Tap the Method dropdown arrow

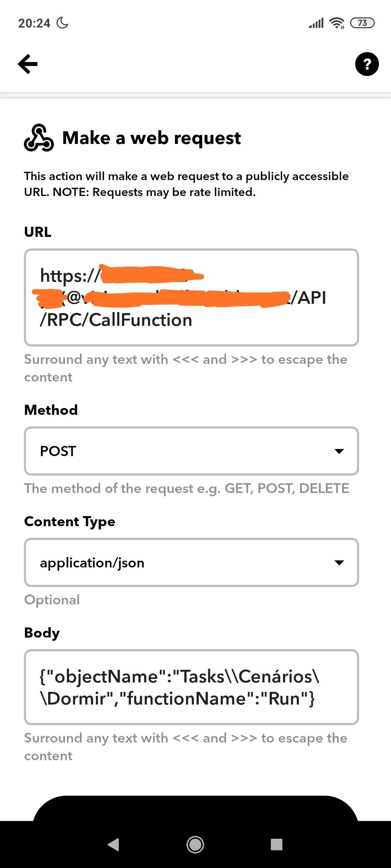point(339,451)
